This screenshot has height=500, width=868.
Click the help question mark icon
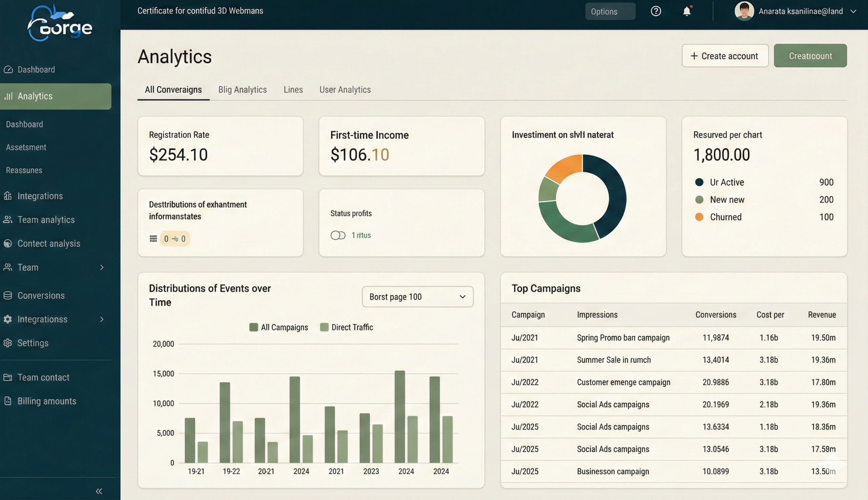point(656,11)
